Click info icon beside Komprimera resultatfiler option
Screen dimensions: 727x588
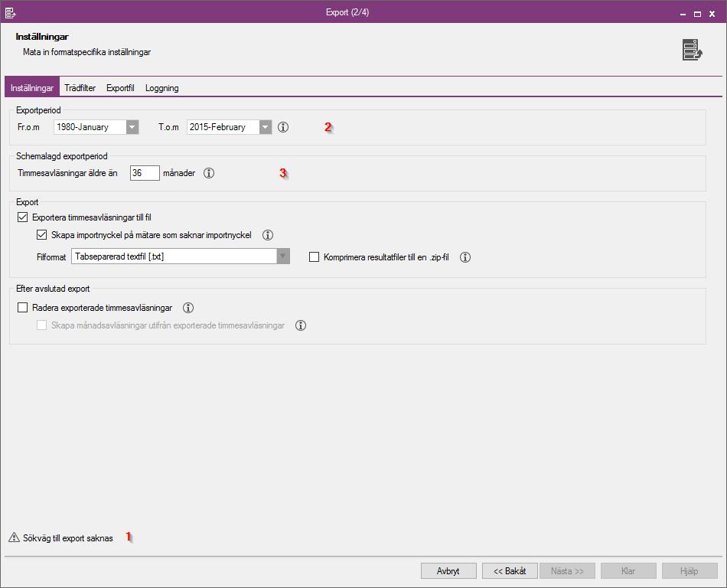[x=465, y=257]
